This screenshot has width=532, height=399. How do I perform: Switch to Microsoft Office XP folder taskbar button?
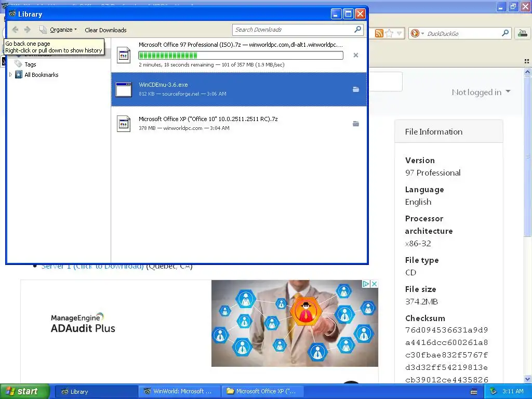click(x=262, y=391)
